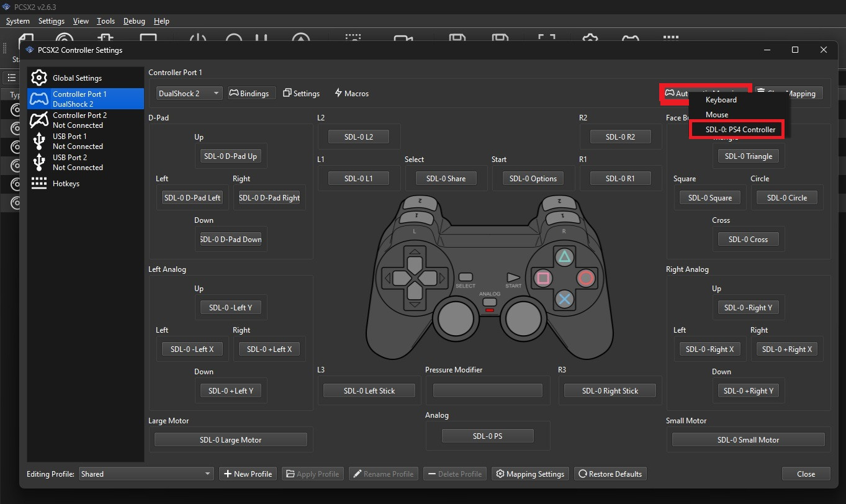Image resolution: width=846 pixels, height=504 pixels.
Task: Rebind the SDL-0 Square binding
Action: [x=710, y=197]
